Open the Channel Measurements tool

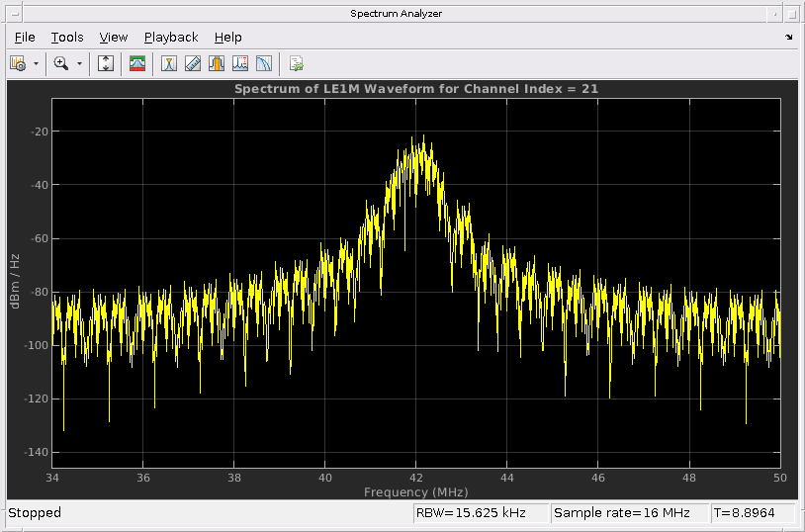click(217, 63)
